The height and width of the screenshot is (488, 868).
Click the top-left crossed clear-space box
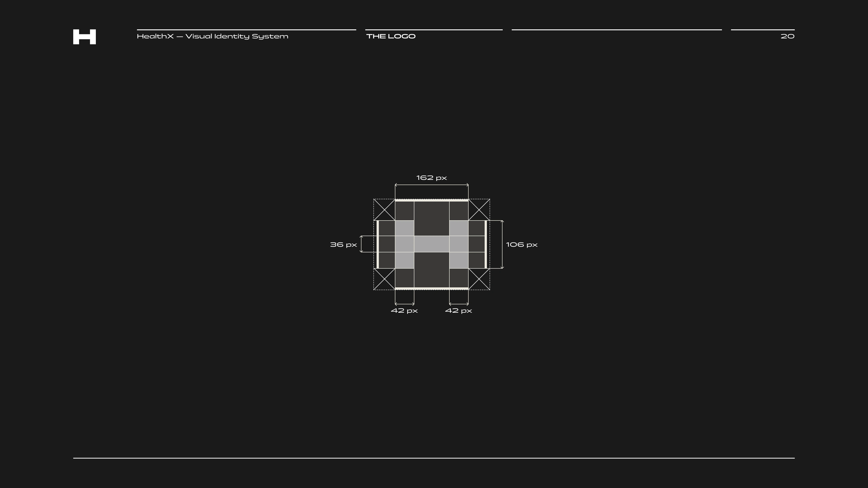[x=384, y=210]
